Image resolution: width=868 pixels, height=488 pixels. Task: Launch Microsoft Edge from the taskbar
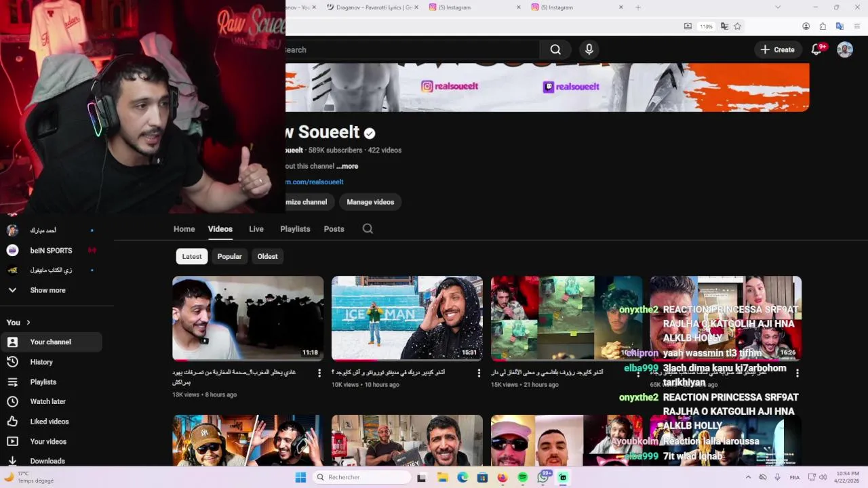[x=462, y=477]
